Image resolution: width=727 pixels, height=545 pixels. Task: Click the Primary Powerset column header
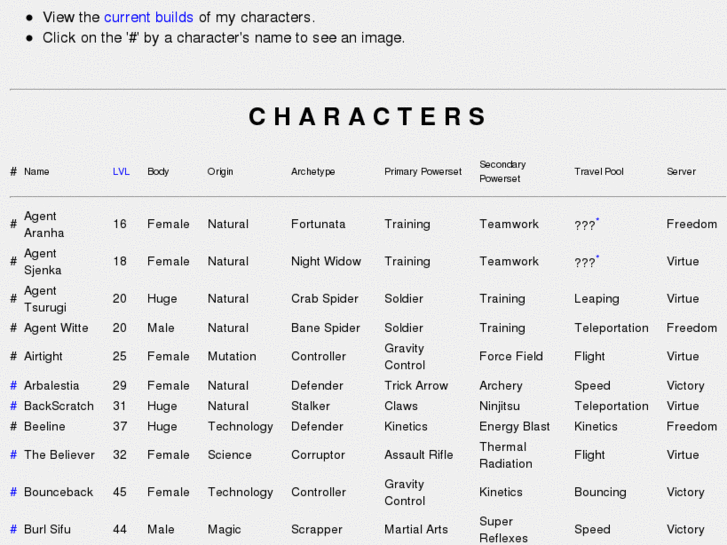pos(423,172)
